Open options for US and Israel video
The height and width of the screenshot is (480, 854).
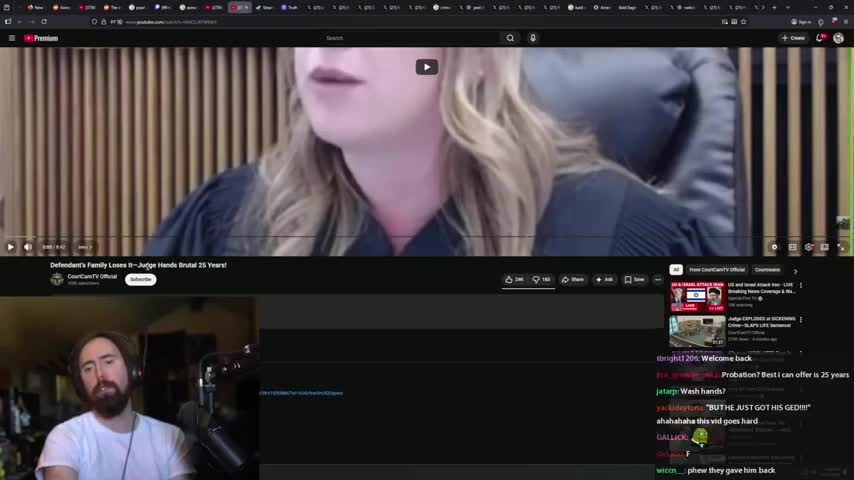[800, 286]
